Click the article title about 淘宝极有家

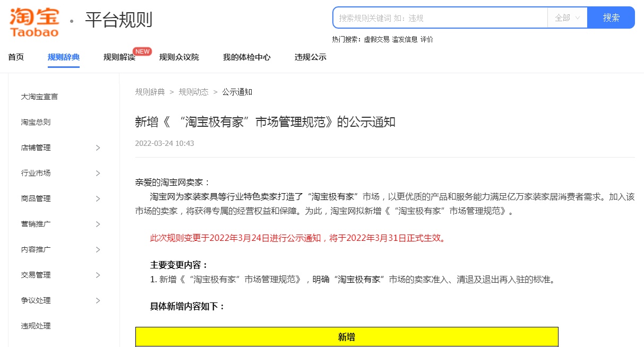[265, 122]
